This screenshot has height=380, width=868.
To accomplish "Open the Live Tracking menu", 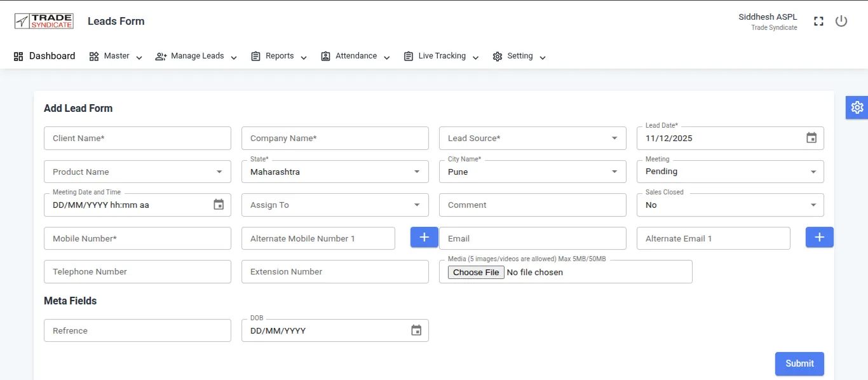I will tap(442, 56).
